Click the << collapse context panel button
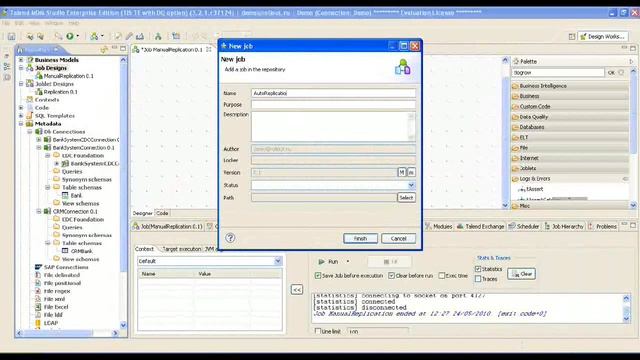 click(297, 290)
